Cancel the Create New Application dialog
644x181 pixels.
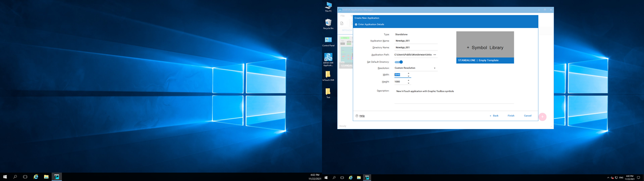527,116
